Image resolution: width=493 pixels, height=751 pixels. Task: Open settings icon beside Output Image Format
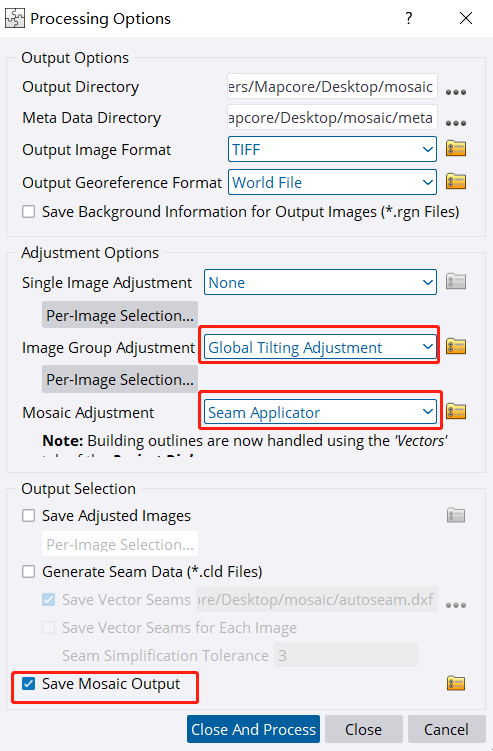456,149
